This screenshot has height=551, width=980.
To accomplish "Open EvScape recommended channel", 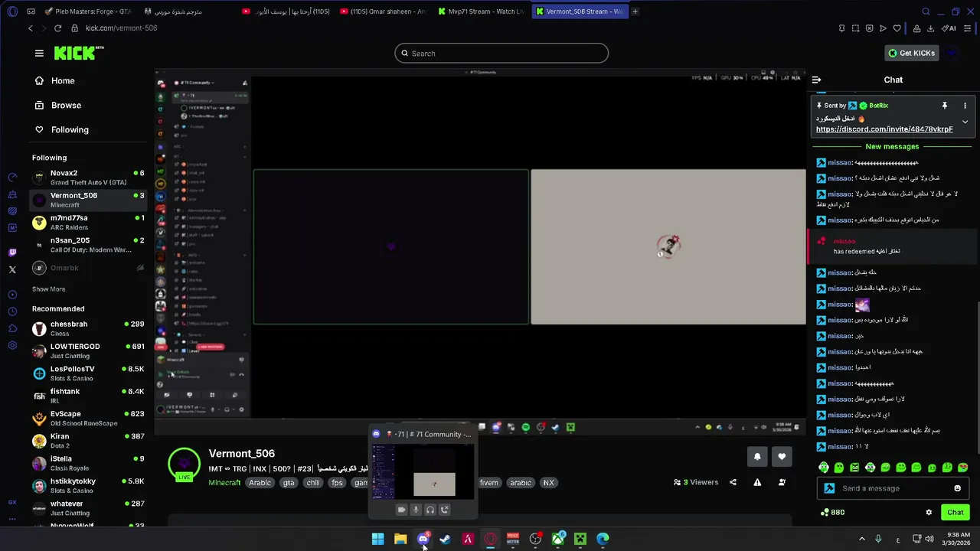I will pos(88,418).
